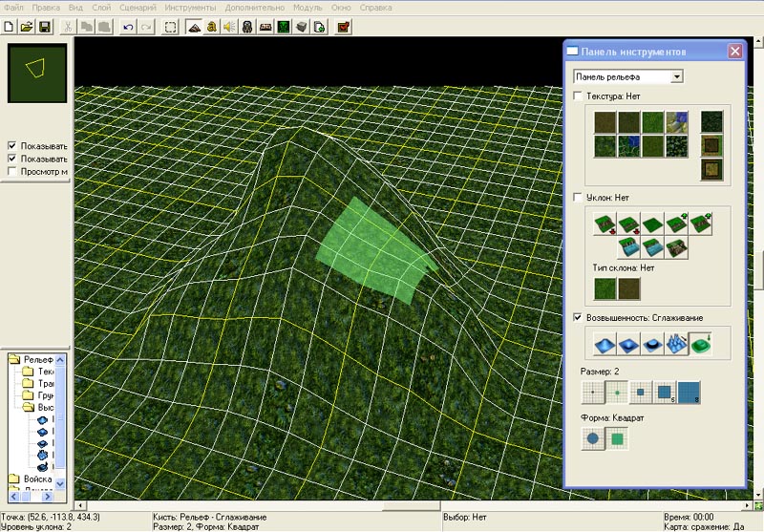The height and width of the screenshot is (532, 764).
Task: Click the Undo arrow in toolbar
Action: [129, 27]
